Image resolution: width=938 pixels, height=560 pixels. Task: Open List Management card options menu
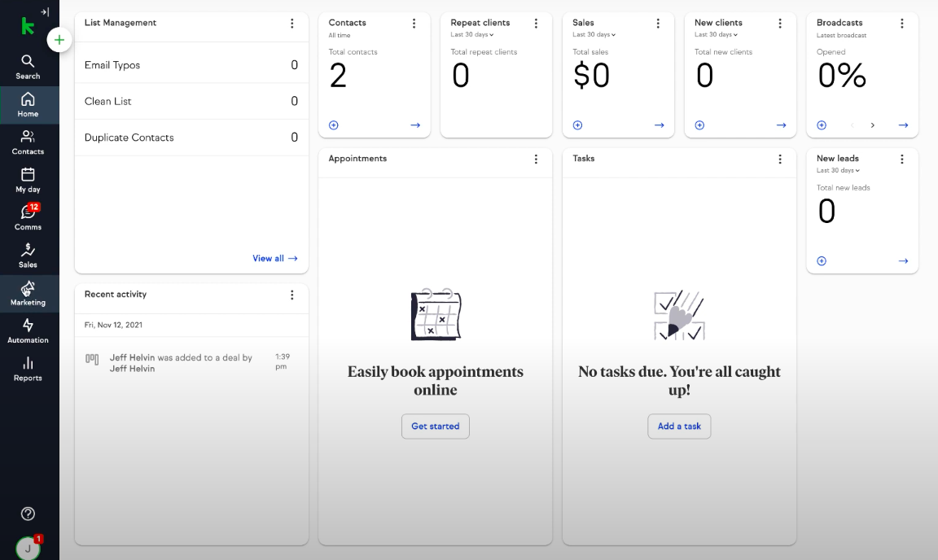tap(292, 24)
